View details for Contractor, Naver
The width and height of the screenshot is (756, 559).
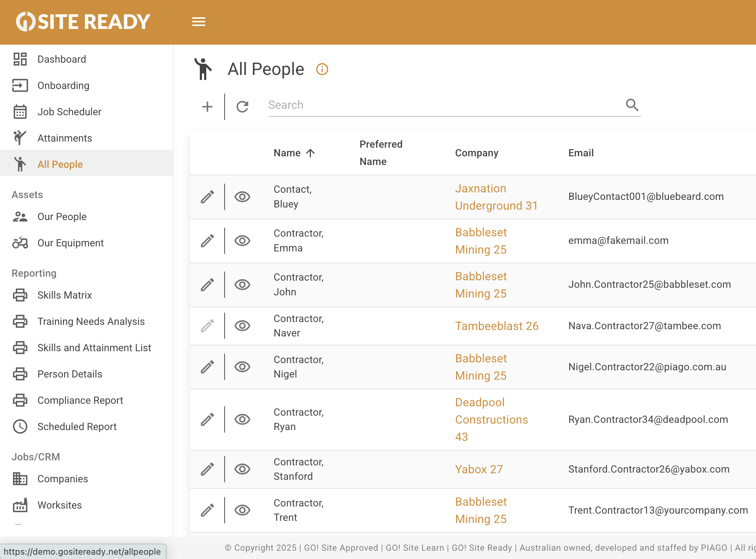[242, 326]
